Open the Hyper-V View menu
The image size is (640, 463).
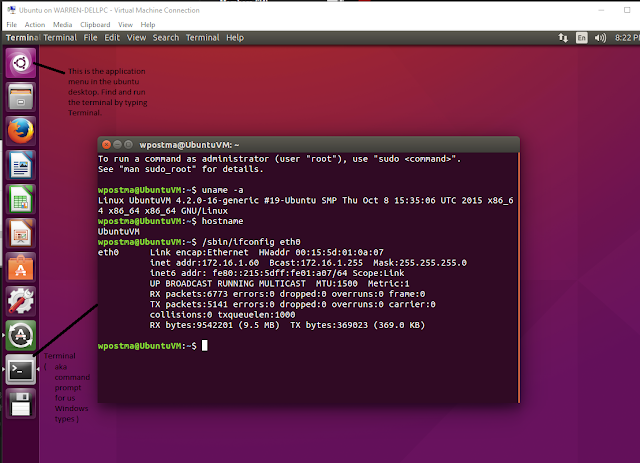[125, 24]
